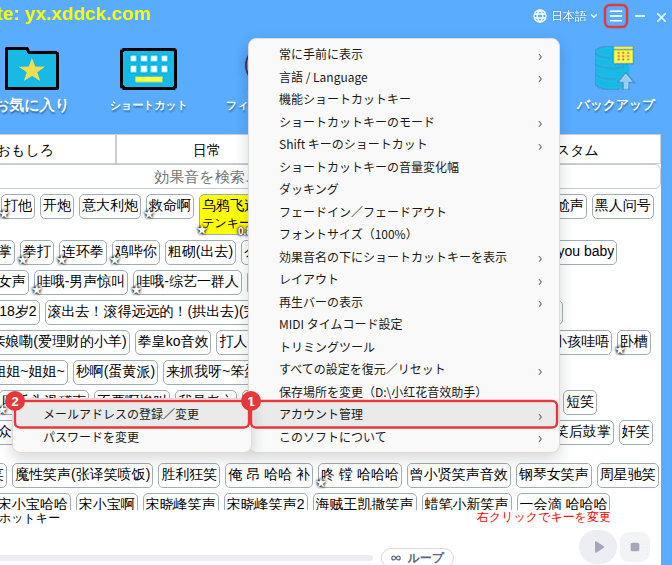672x565 pixels.
Task: Play the 意大利炮 sound button
Action: [110, 206]
